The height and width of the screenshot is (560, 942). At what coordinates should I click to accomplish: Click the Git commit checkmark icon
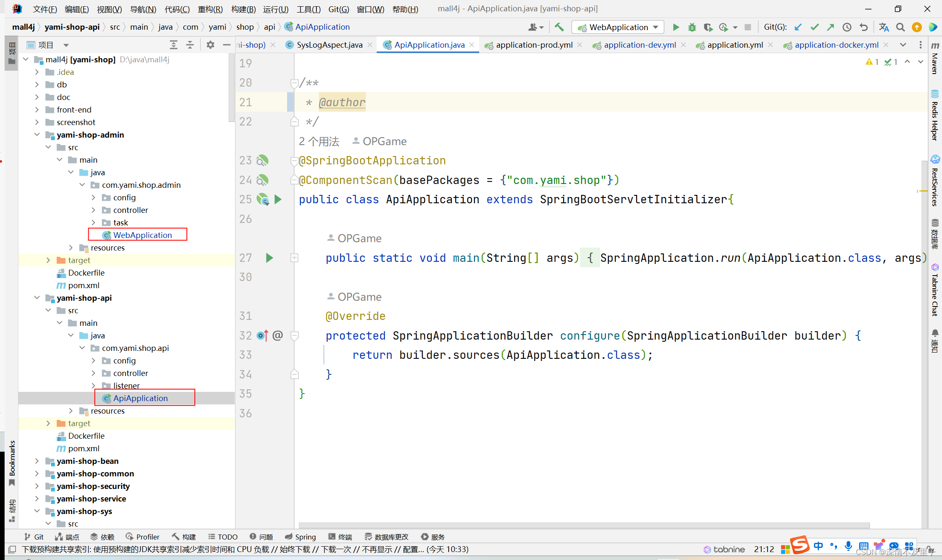[x=814, y=27]
